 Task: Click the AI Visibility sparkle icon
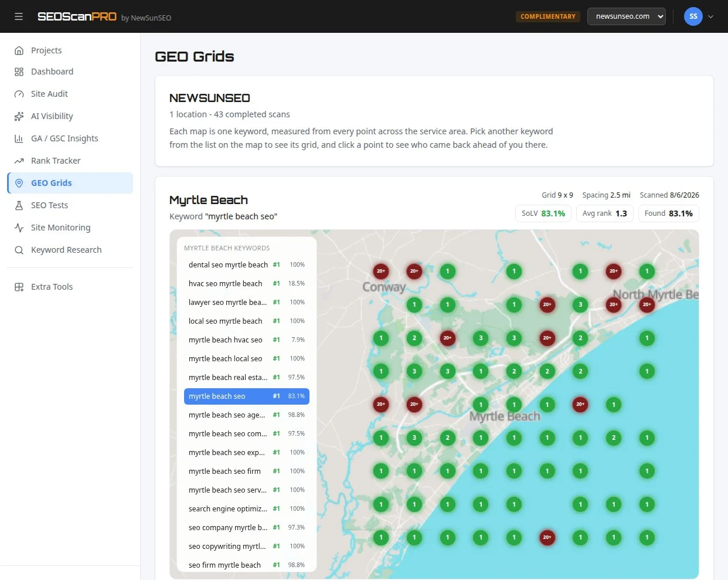click(19, 116)
